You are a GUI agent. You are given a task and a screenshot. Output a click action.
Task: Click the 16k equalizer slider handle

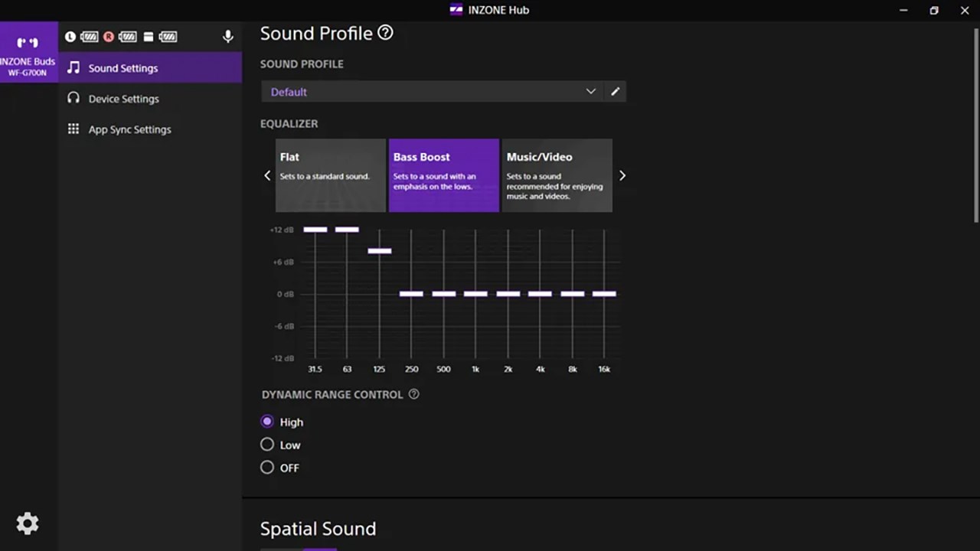[604, 294]
